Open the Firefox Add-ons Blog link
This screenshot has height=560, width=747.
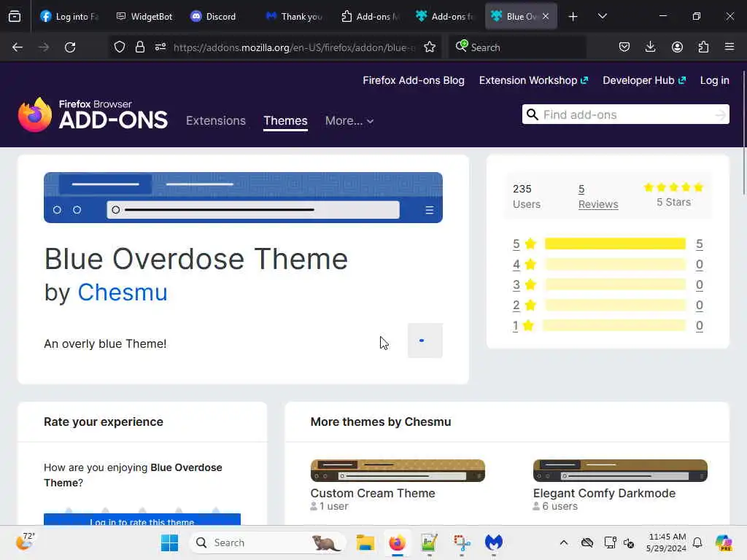414,80
